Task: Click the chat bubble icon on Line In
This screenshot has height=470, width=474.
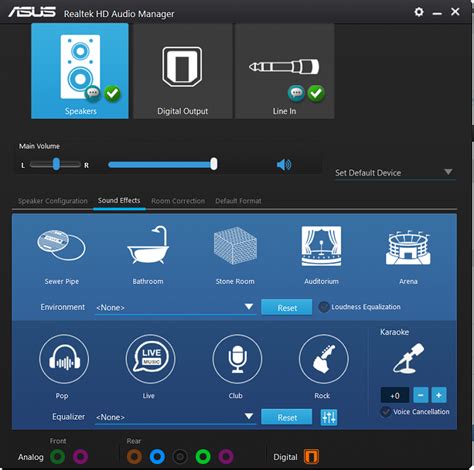Action: tap(296, 93)
